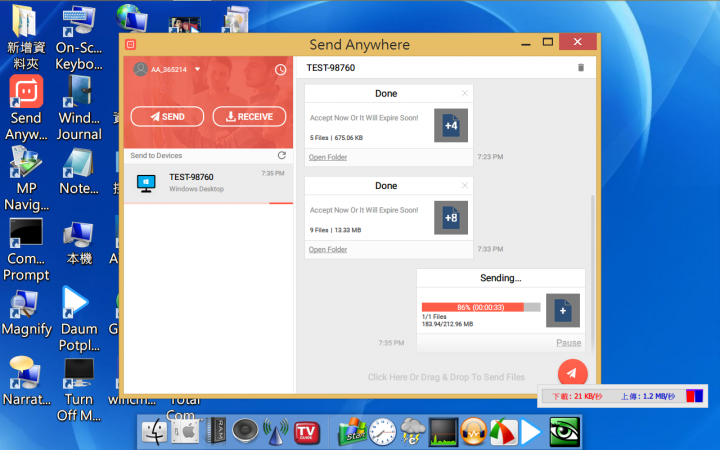The width and height of the screenshot is (720, 450).
Task: Open Folder for the 5 Files transfer
Action: 328,157
